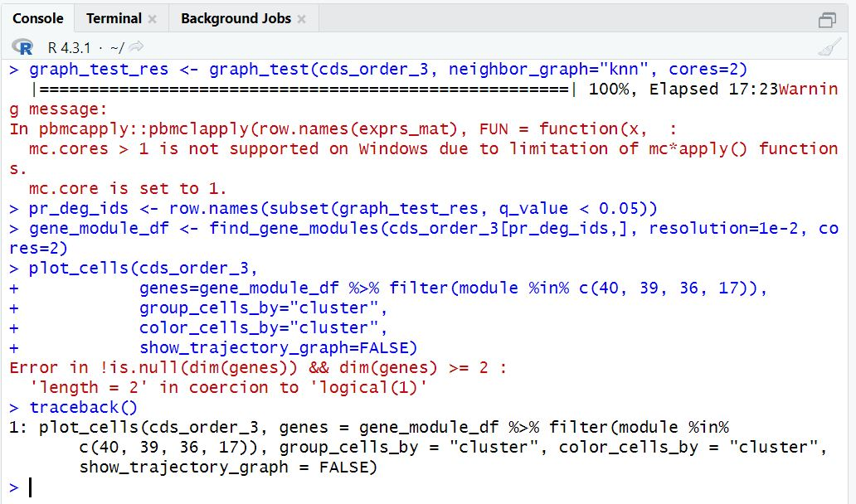This screenshot has width=856, height=504.
Task: Click the R 4.3.1 version label
Action: [x=63, y=46]
